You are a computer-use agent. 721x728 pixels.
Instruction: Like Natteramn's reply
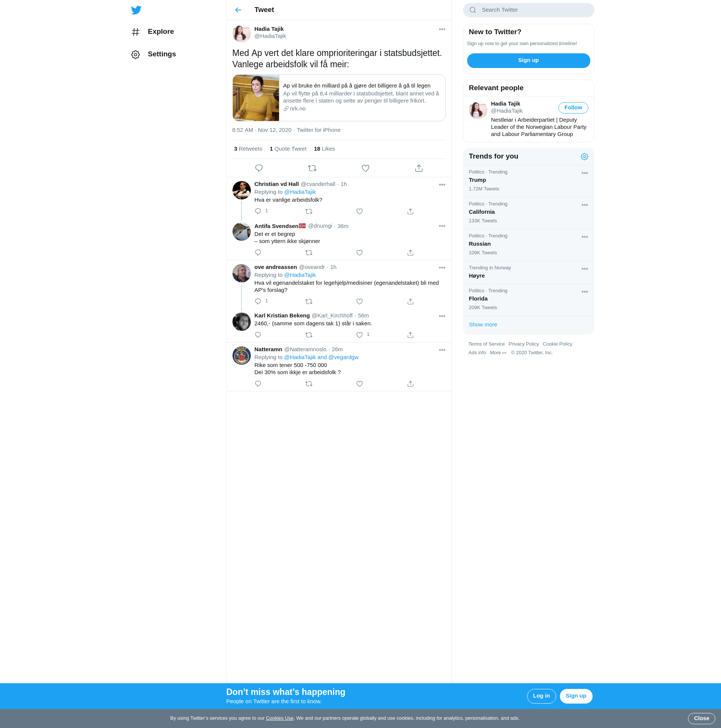(x=359, y=384)
